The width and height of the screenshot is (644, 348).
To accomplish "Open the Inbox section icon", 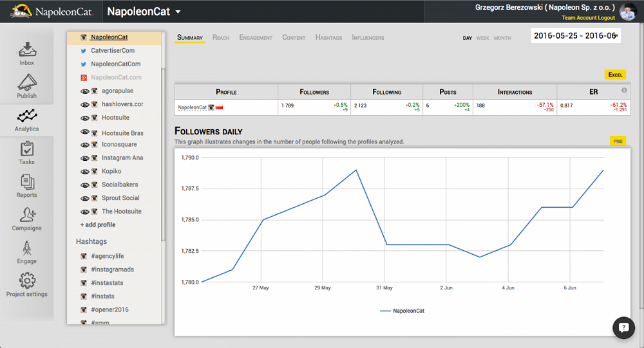I will click(x=26, y=50).
